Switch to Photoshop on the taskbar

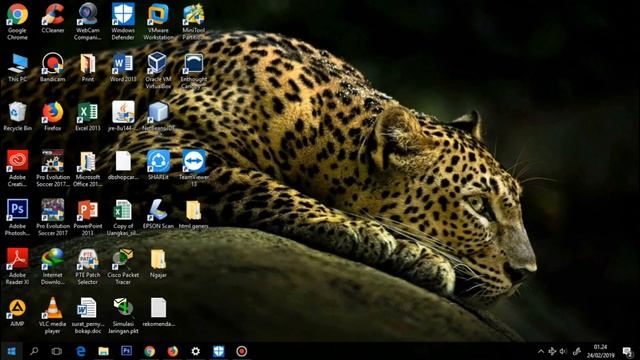click(x=127, y=351)
